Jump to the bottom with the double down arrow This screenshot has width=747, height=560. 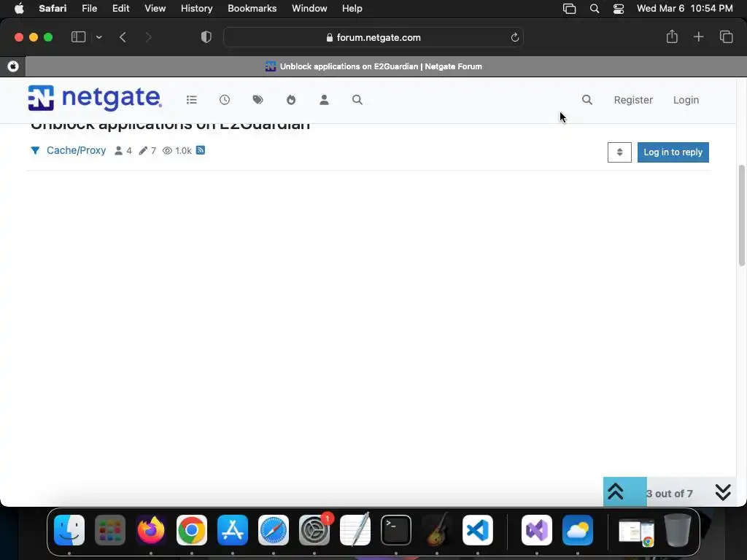[723, 492]
